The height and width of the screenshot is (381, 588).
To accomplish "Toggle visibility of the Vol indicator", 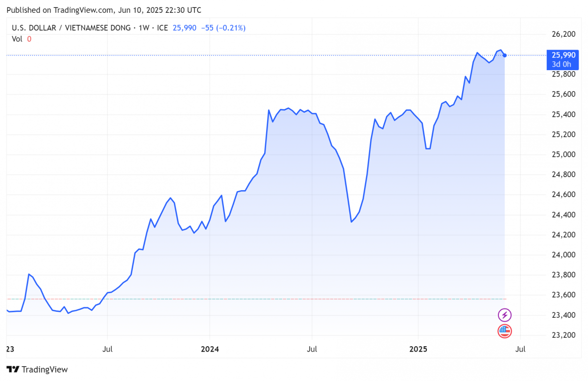I will point(16,39).
